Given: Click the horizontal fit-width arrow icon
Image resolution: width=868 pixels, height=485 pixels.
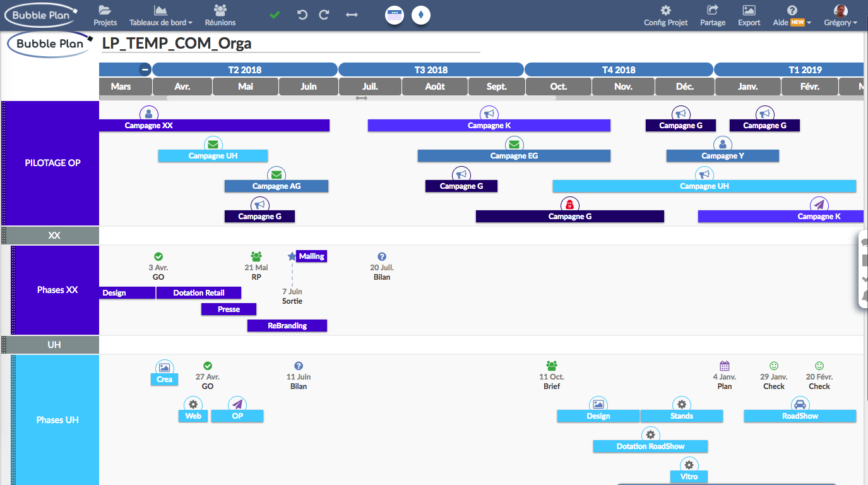Looking at the screenshot, I should tap(352, 15).
